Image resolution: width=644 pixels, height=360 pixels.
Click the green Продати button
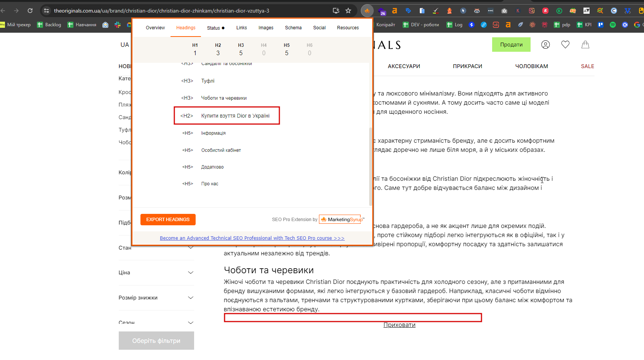click(x=511, y=45)
